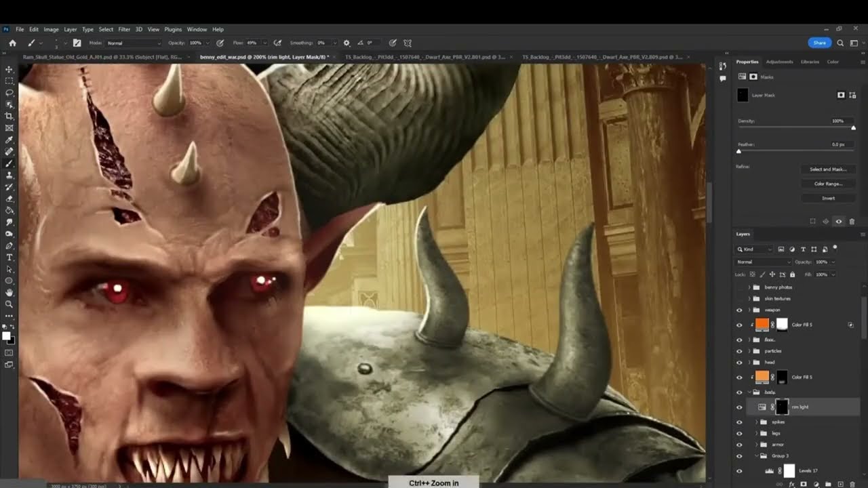
Task: Toggle mask visibility eye in Properties
Action: [839, 222]
